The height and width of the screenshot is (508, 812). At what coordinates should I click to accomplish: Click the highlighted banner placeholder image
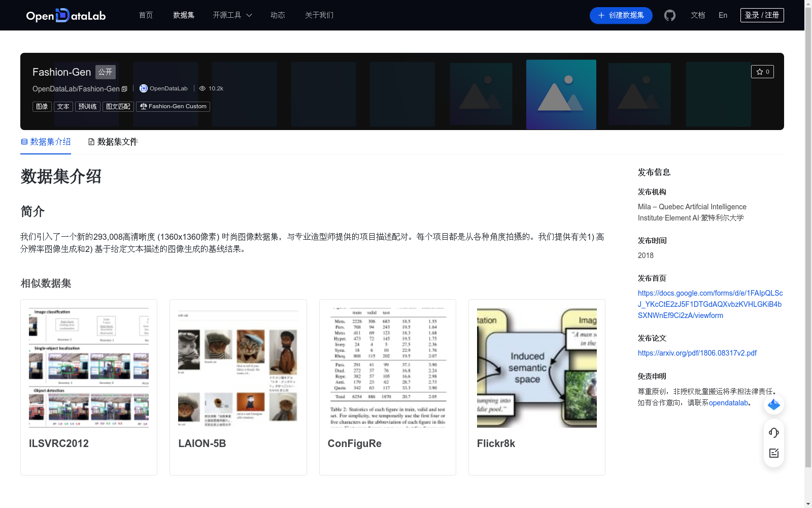pyautogui.click(x=561, y=94)
